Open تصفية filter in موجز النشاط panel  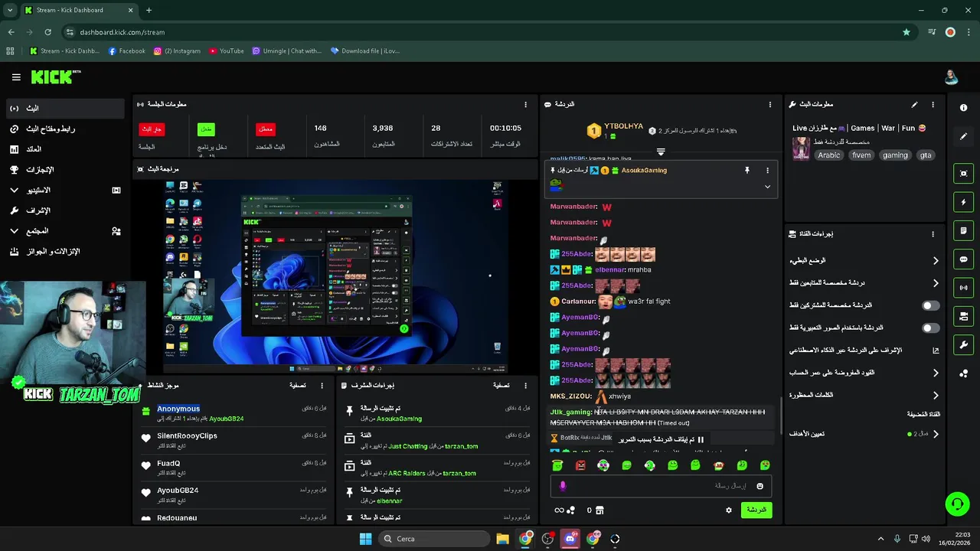pyautogui.click(x=298, y=386)
